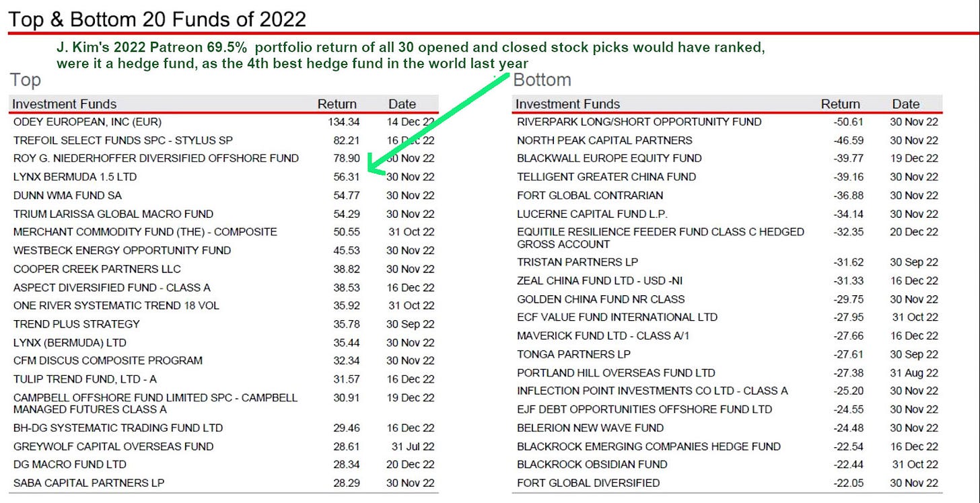
Task: Click 'GOLDEN CHINA FUND NR CLASS'
Action: click(601, 299)
